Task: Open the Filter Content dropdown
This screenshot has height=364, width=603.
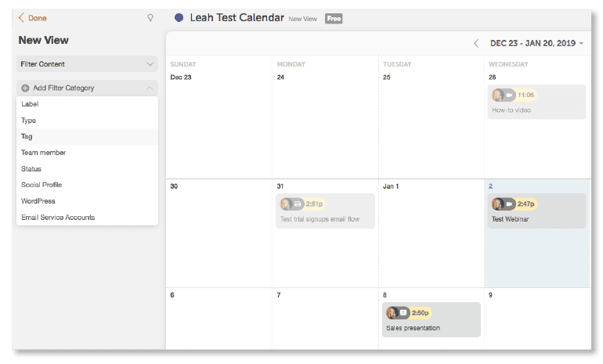Action: tap(87, 64)
